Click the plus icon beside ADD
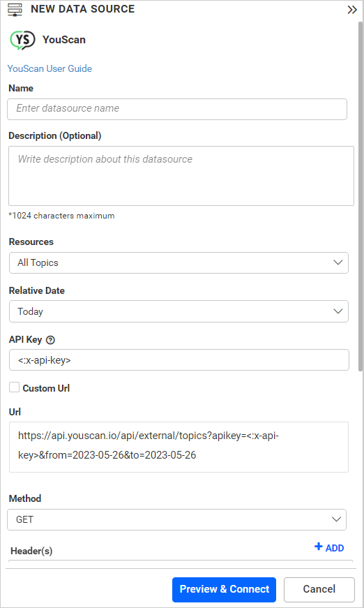364x608 pixels. (x=318, y=547)
